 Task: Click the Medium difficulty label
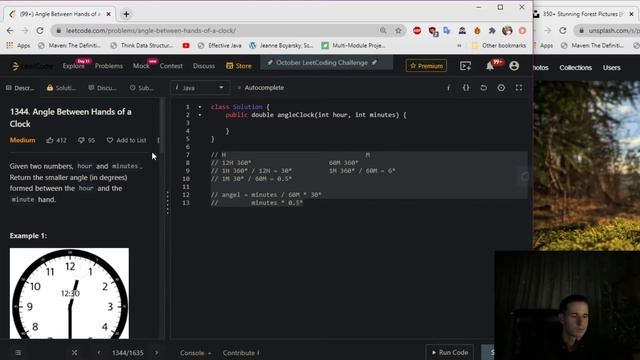click(x=22, y=140)
